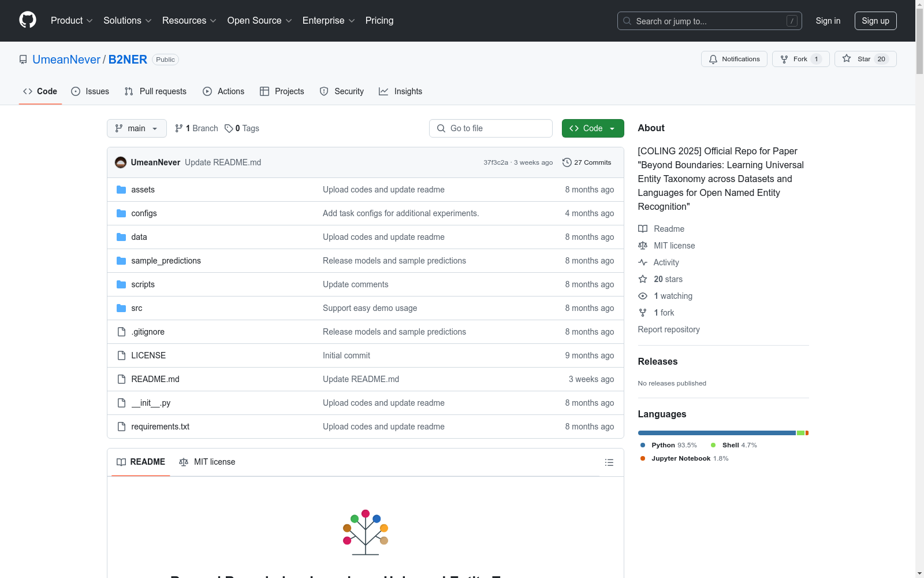Expand the Solutions menu
This screenshot has width=924, height=578.
128,21
